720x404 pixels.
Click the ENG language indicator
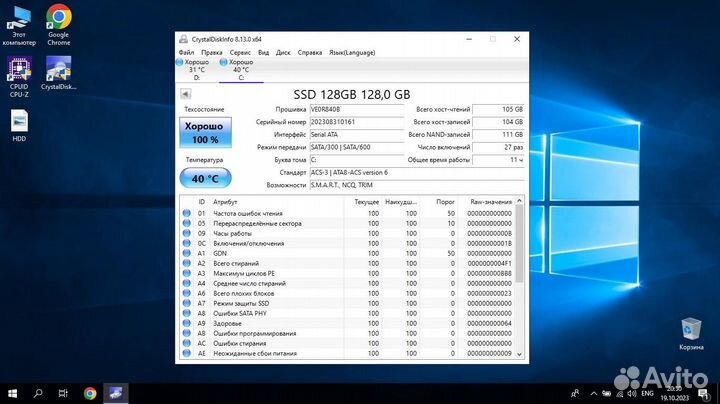coord(647,393)
